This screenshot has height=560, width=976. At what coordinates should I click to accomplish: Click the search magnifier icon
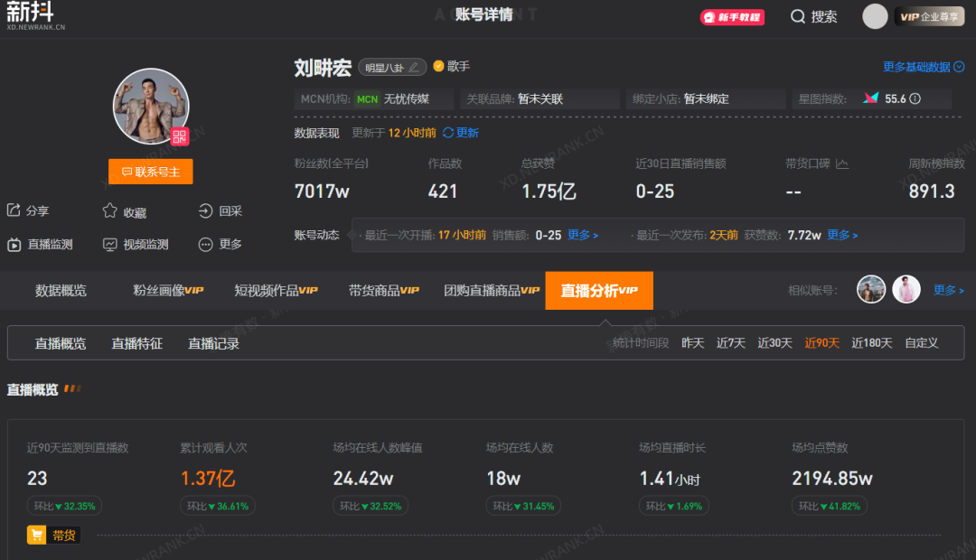[797, 17]
